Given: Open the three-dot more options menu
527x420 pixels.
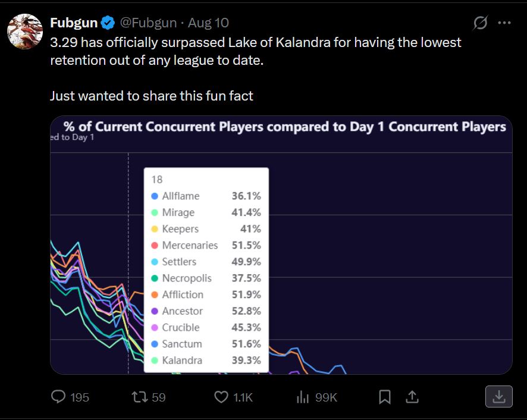Looking at the screenshot, I should point(504,23).
